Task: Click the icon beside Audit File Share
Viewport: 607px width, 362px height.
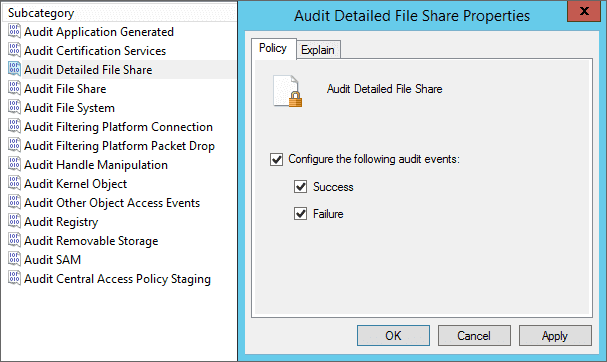Action: point(14,88)
